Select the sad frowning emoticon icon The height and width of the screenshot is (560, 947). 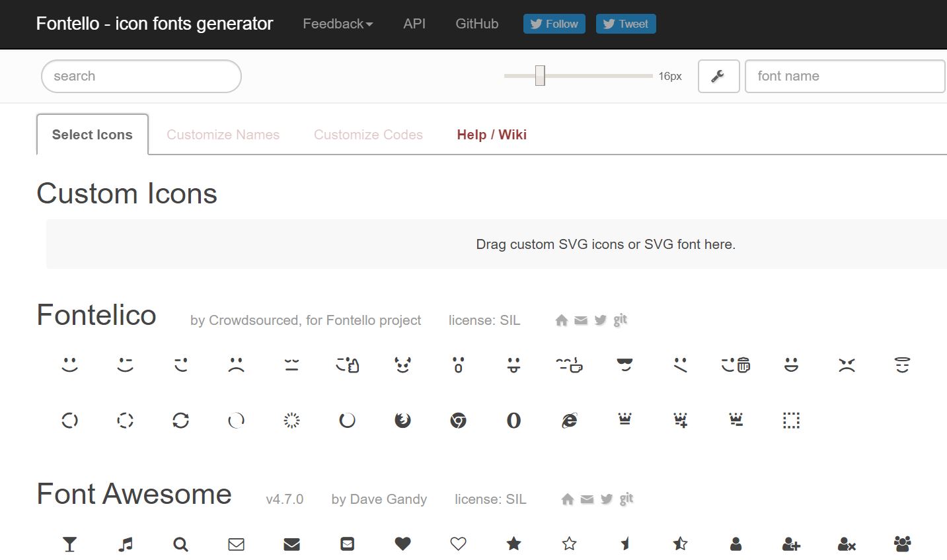tap(237, 365)
